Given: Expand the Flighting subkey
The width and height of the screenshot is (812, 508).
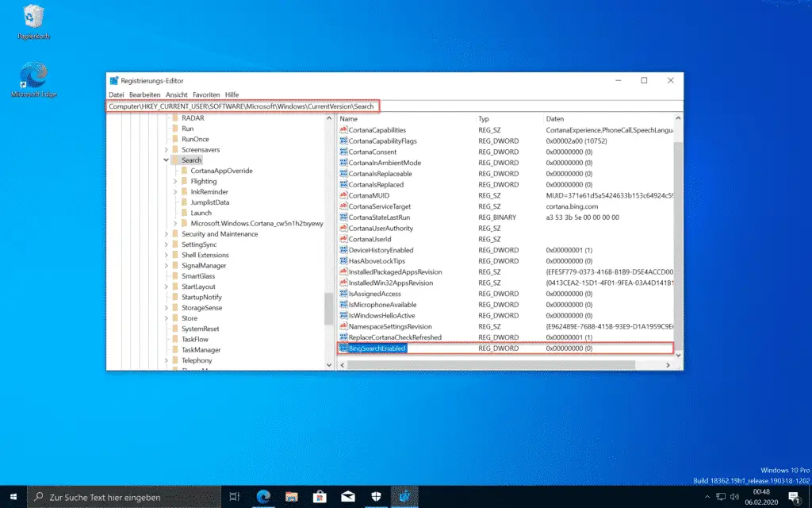Looking at the screenshot, I should coord(175,182).
